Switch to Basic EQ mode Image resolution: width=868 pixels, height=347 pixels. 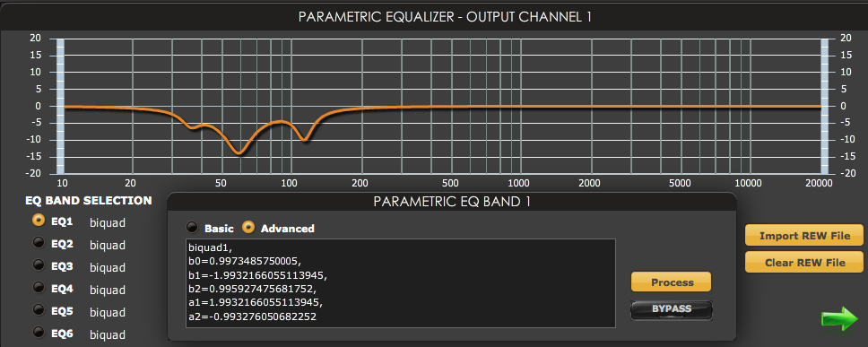[192, 228]
